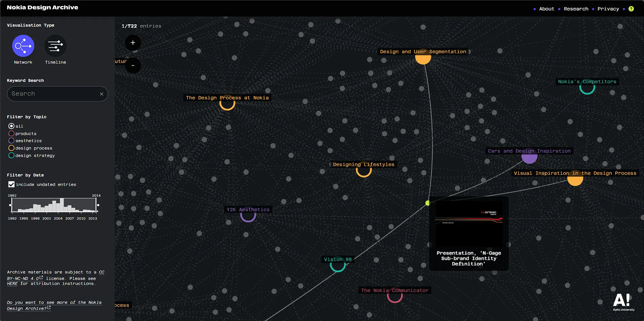This screenshot has height=321, width=644.
Task: Filter by the 'aesthetics' topic
Action: 11,140
